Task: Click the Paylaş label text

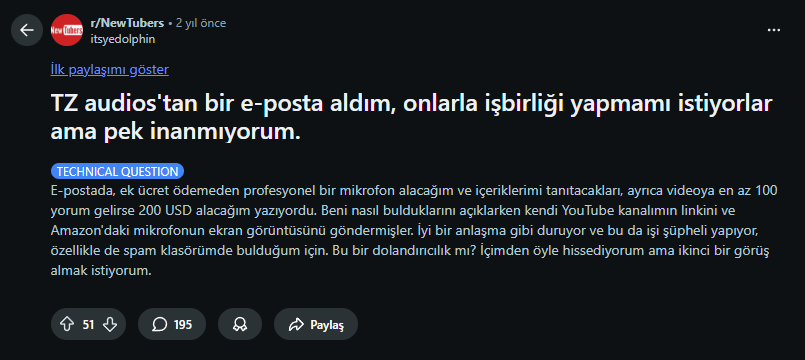Action: pyautogui.click(x=327, y=325)
